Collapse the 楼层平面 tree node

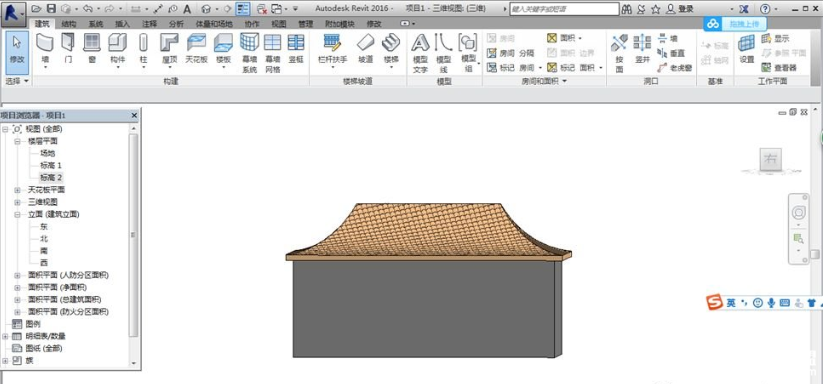click(17, 141)
